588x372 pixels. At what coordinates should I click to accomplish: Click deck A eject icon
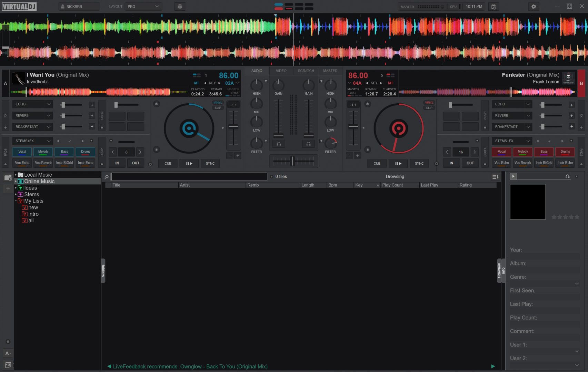156,104
